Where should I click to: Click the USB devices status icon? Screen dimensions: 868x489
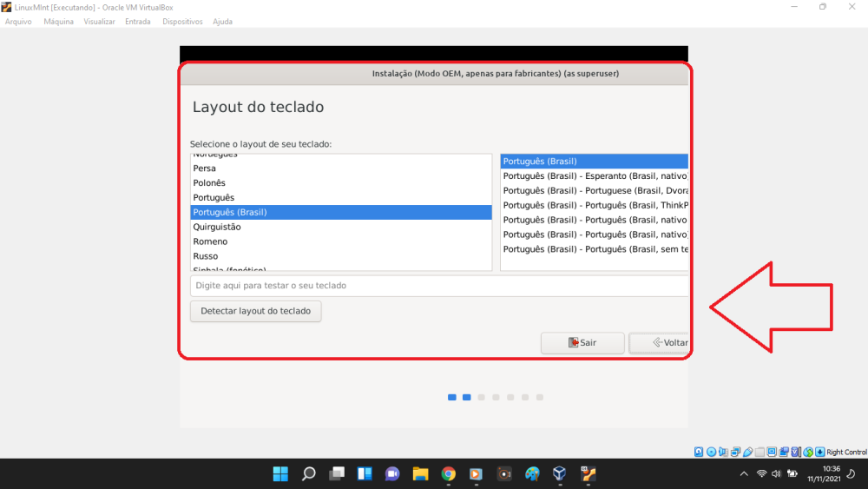[747, 452]
